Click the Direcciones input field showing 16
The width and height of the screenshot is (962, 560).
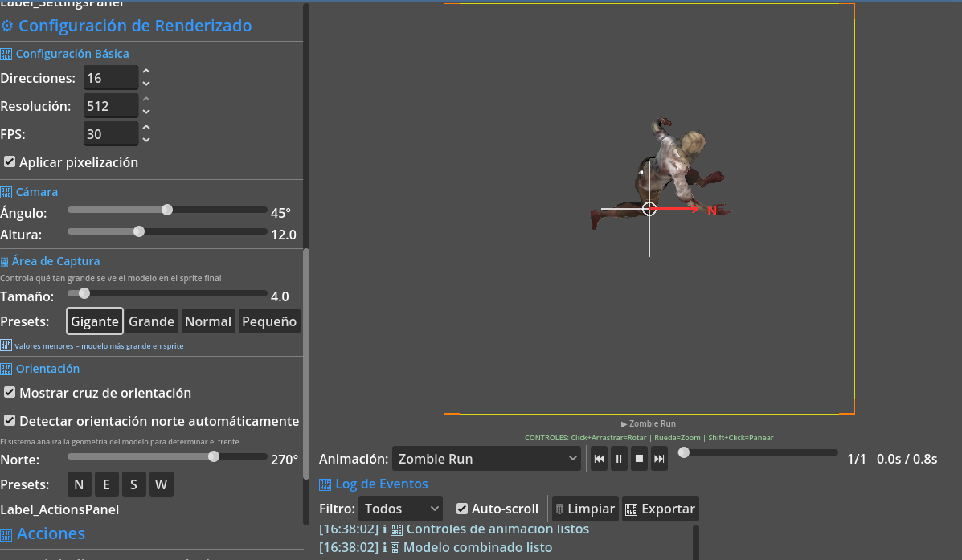point(111,78)
